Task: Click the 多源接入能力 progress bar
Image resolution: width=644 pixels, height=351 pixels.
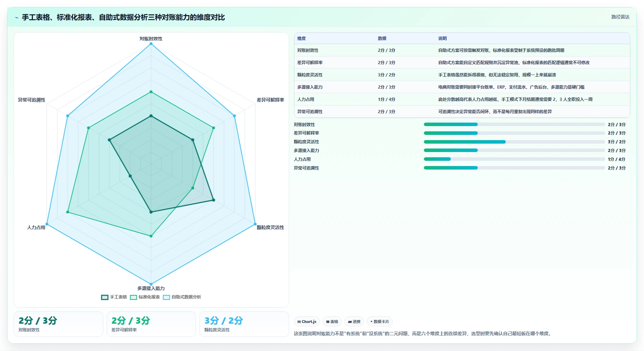Action: pyautogui.click(x=514, y=150)
